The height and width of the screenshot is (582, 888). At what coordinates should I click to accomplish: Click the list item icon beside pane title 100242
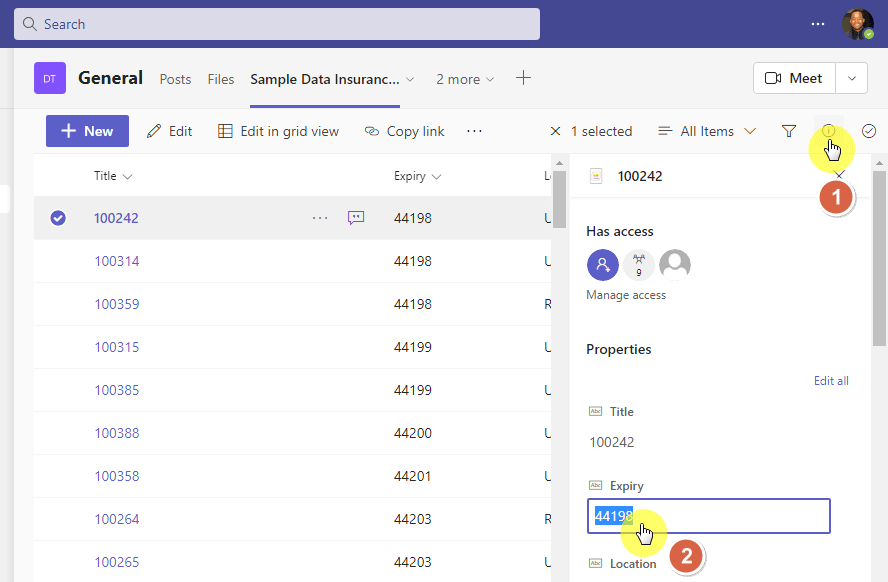[x=596, y=176]
